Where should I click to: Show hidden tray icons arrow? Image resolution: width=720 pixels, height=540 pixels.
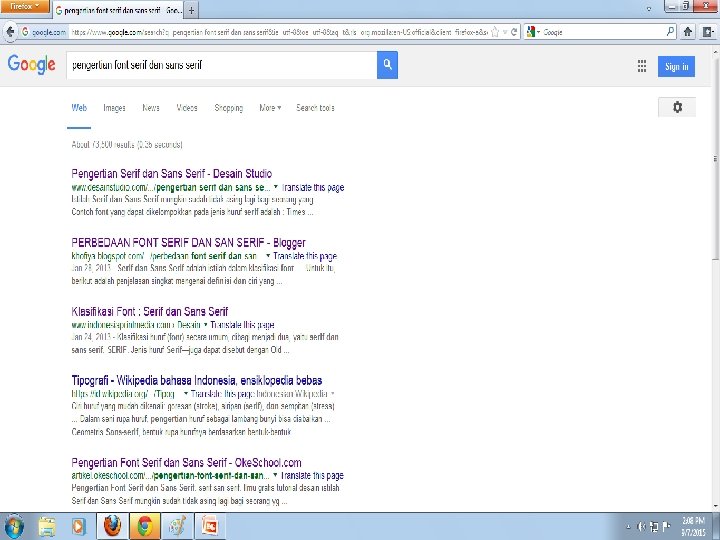pyautogui.click(x=628, y=527)
